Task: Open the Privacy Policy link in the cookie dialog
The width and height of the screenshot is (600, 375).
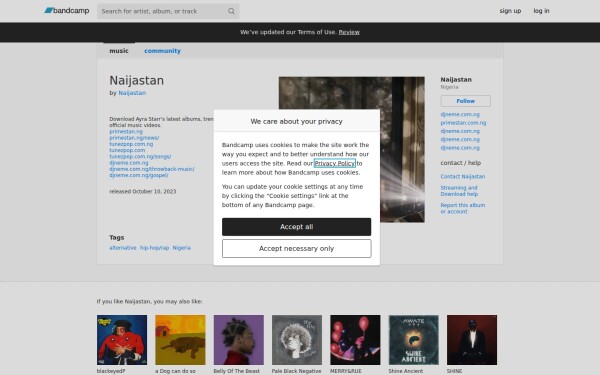Action: (x=334, y=163)
